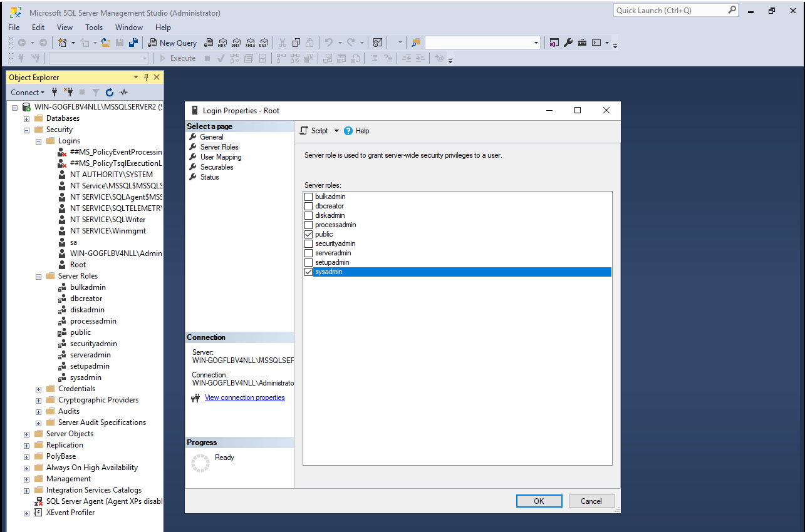Select the sysadmin role under Server Roles
This screenshot has width=805, height=532.
[x=85, y=377]
